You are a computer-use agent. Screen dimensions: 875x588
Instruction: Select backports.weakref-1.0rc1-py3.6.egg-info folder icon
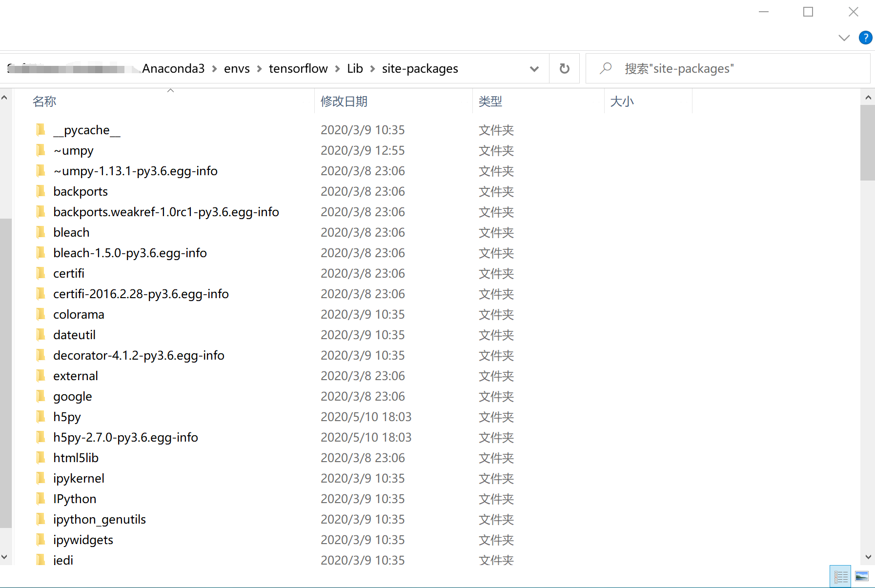pyautogui.click(x=41, y=212)
